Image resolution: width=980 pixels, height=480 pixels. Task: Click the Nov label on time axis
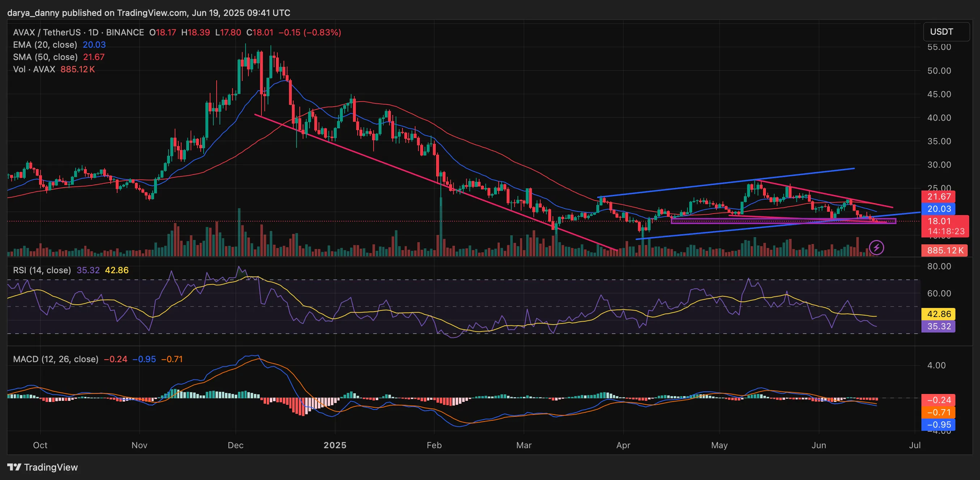click(139, 445)
